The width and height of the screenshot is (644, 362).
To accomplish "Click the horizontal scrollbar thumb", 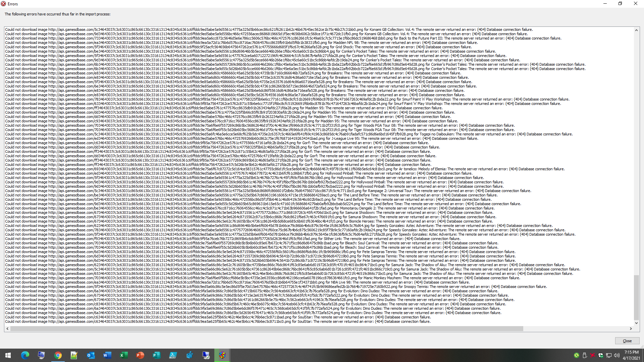I will point(267,329).
